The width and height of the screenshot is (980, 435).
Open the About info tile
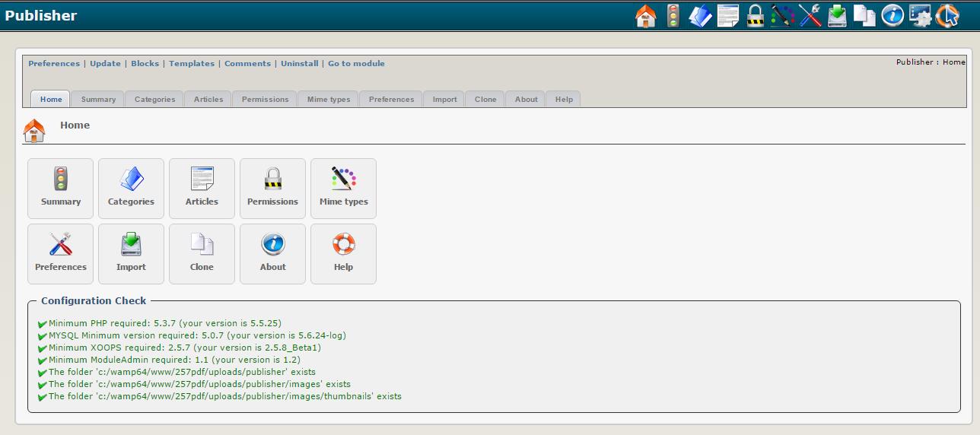click(x=272, y=254)
